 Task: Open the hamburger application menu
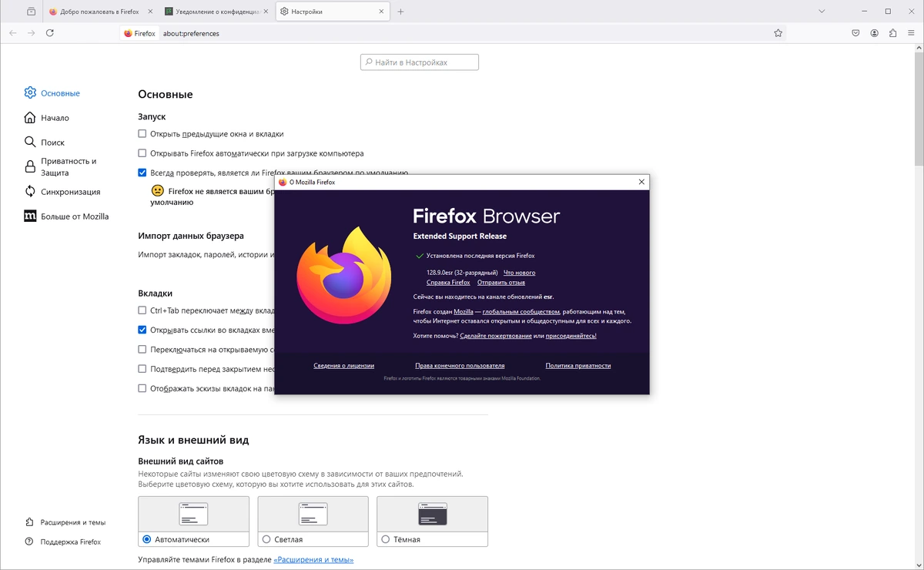912,33
